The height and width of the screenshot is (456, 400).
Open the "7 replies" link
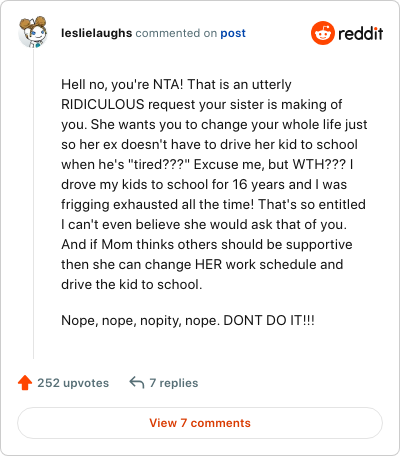click(174, 383)
